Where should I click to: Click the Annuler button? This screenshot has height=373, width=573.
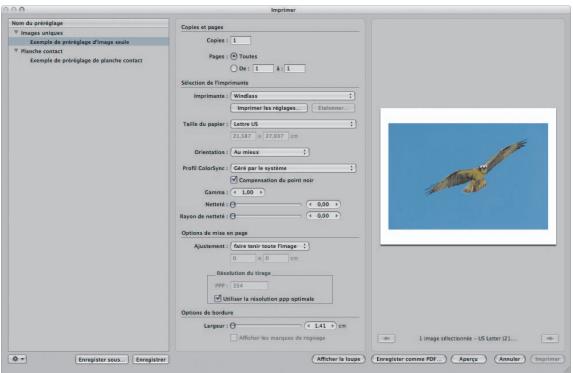509,359
